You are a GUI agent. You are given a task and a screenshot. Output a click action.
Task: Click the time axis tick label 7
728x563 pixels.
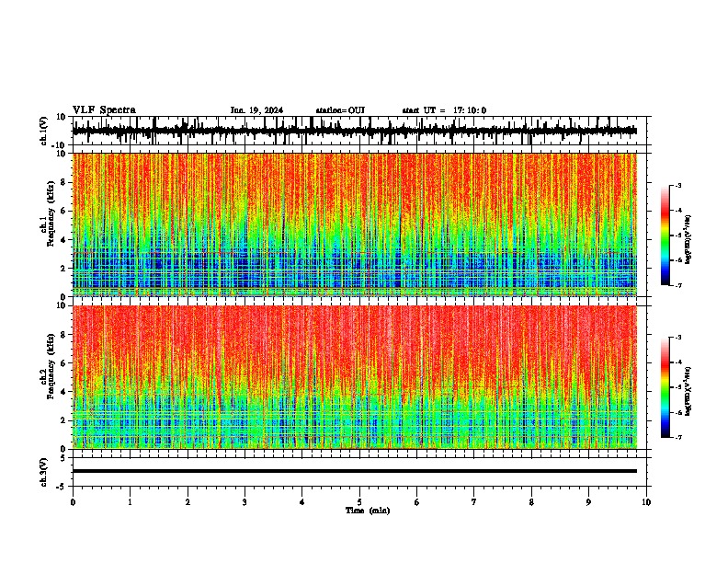(x=474, y=502)
